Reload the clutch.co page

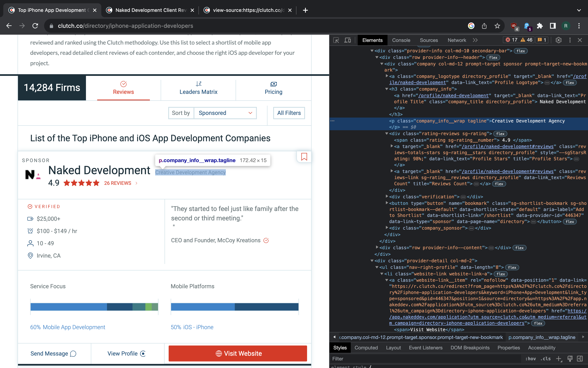click(x=35, y=26)
